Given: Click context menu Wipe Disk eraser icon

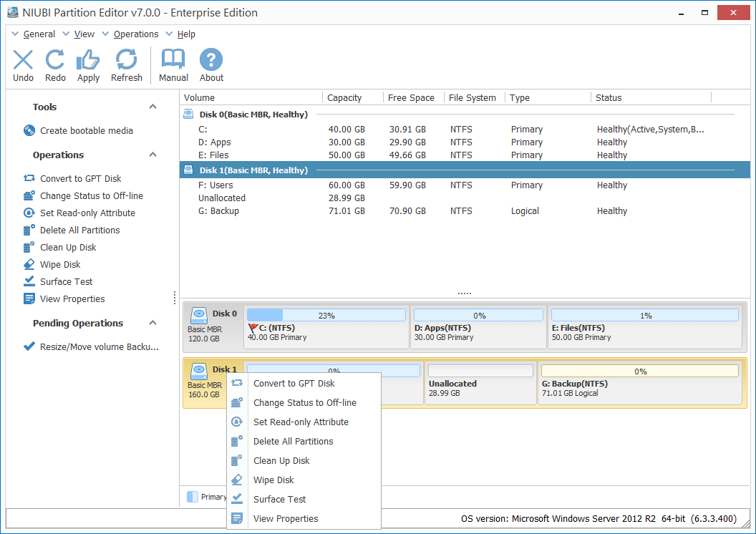Looking at the screenshot, I should (237, 480).
